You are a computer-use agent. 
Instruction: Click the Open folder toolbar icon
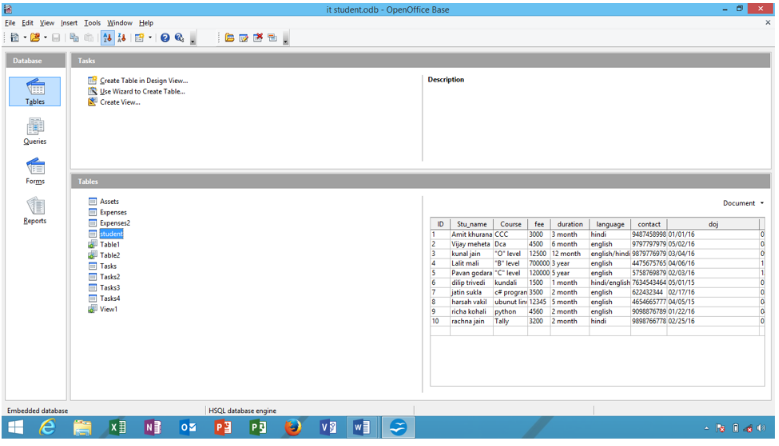[x=35, y=38]
